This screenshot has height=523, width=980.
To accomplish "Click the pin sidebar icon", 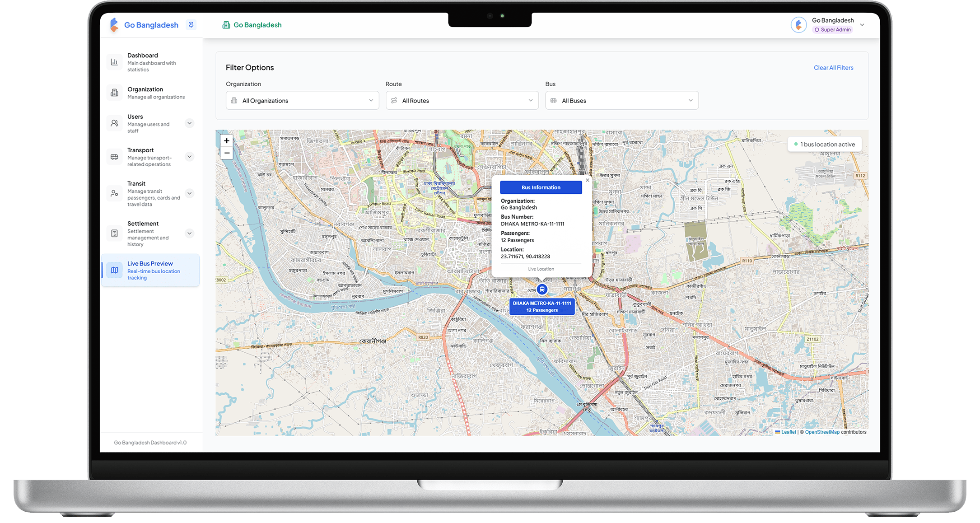I will tap(191, 25).
